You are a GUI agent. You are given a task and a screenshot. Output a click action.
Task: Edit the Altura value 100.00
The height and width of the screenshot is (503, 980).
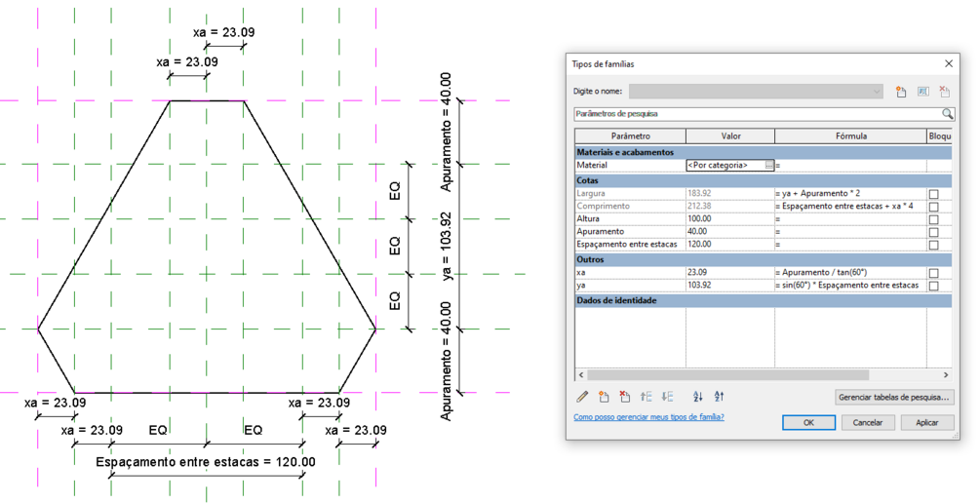tap(730, 218)
